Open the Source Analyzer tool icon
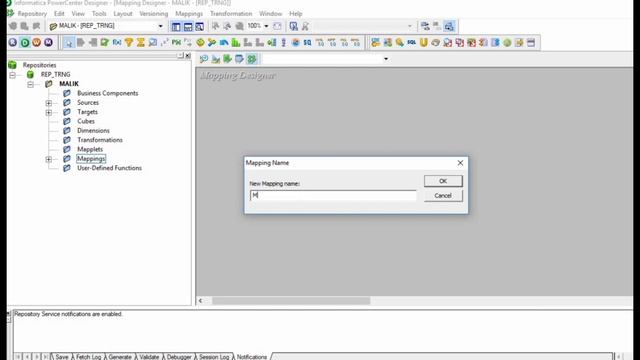Viewport: 640px width, 360px height. click(204, 59)
